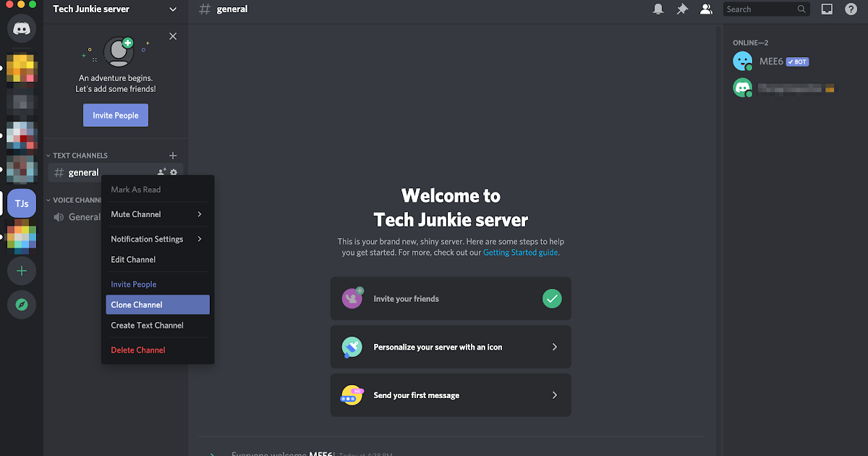Click the macOS yellow minimize button

21,4
